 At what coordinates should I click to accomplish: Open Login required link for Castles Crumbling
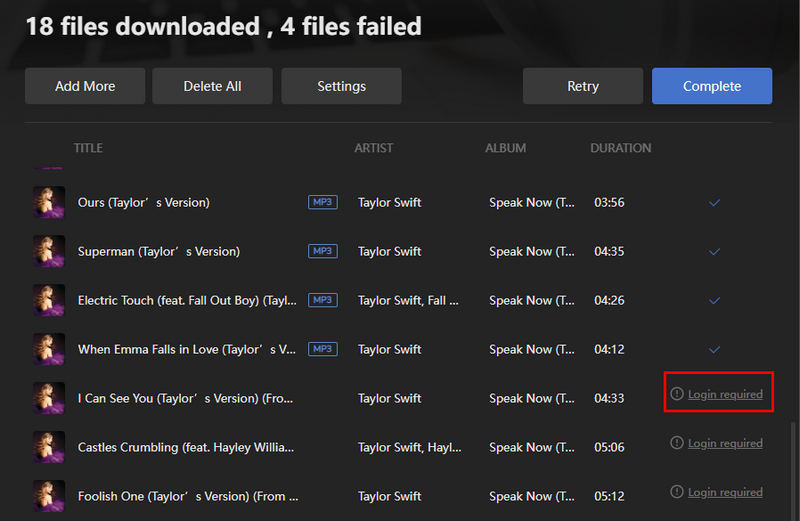724,444
